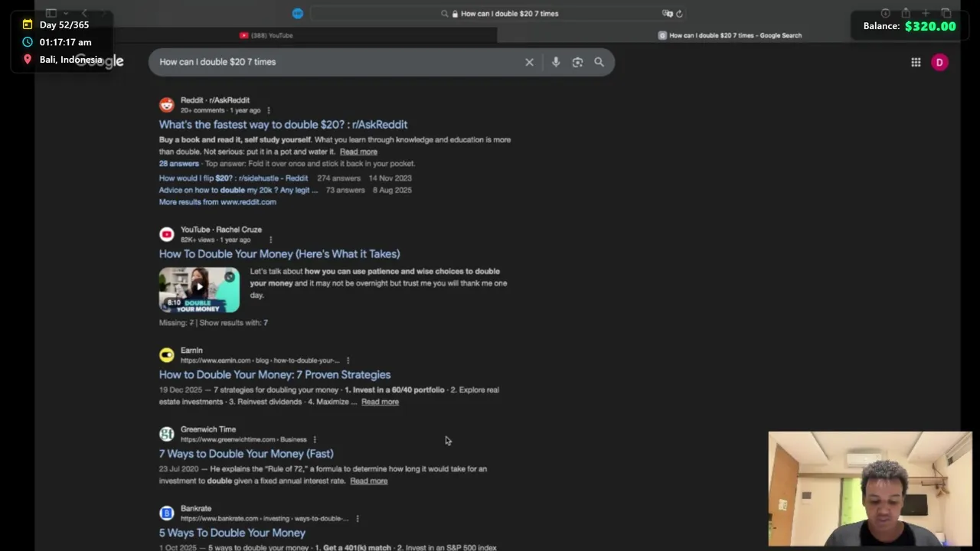Click 'Reddit · r/AskReddit' source name
Screen dimensions: 980x551
coord(215,100)
